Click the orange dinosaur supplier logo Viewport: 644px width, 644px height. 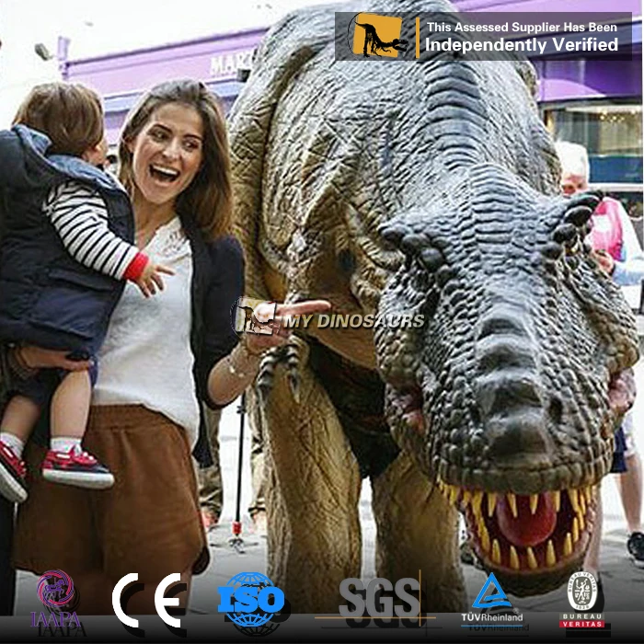[x=377, y=35]
